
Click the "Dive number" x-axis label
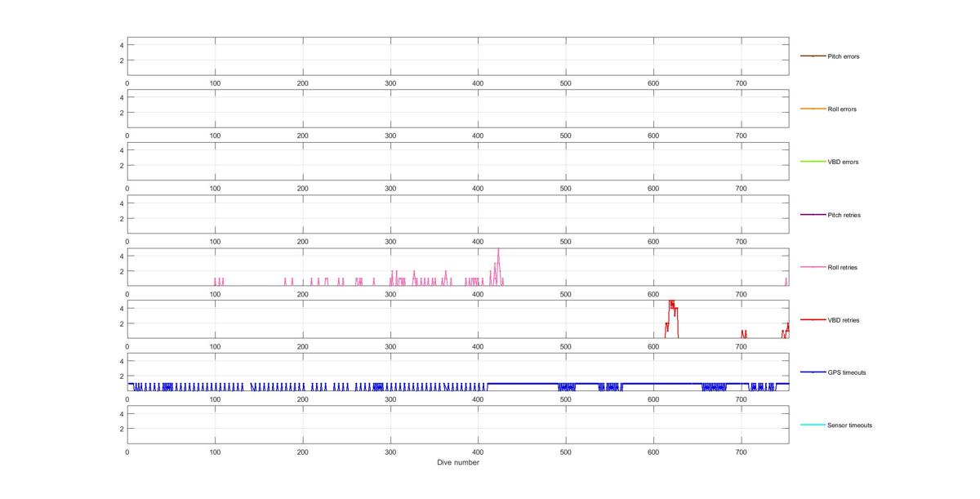click(457, 462)
